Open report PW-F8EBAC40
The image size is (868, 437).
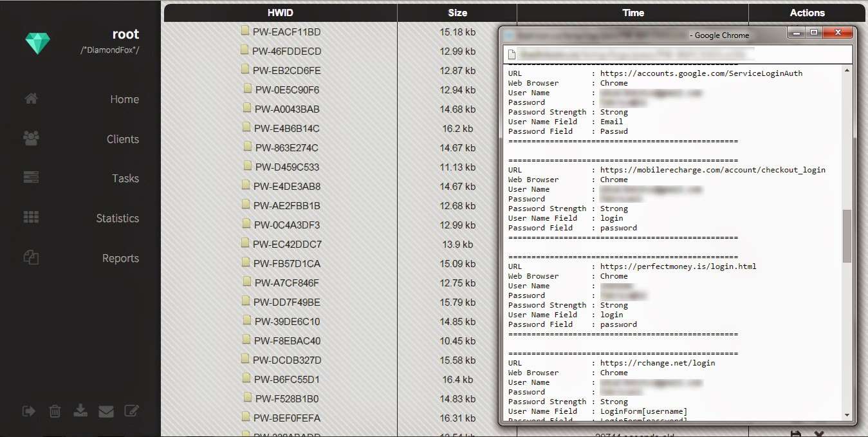(x=287, y=341)
